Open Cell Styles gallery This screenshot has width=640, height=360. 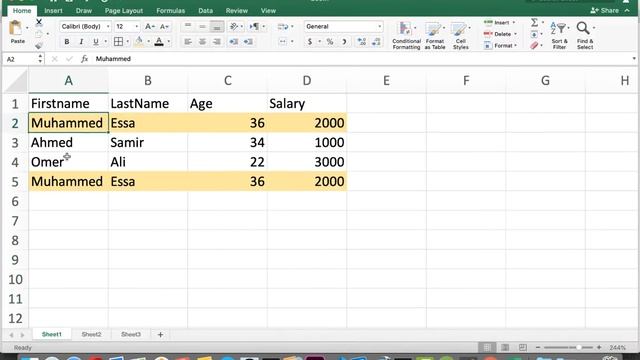tap(460, 36)
